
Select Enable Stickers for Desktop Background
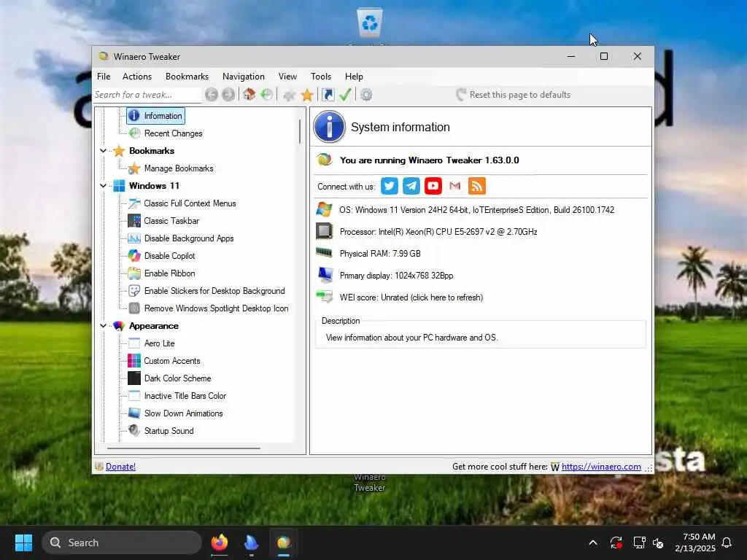(214, 291)
